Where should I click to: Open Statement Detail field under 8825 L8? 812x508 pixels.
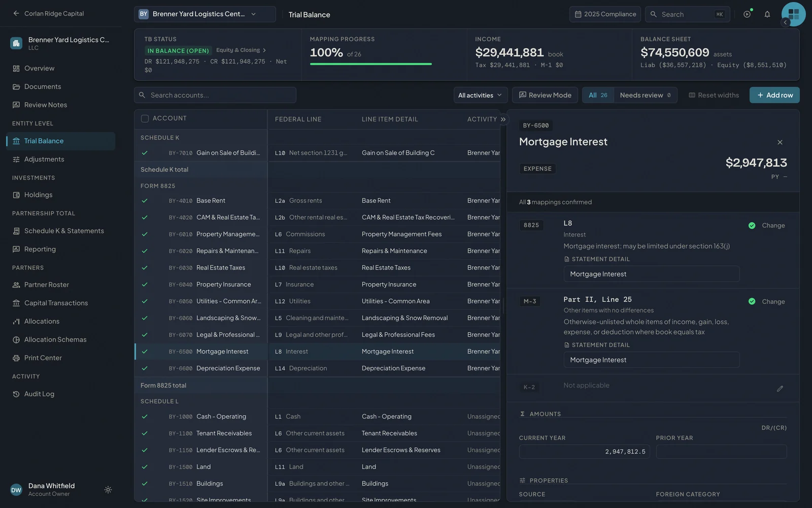[x=652, y=274]
